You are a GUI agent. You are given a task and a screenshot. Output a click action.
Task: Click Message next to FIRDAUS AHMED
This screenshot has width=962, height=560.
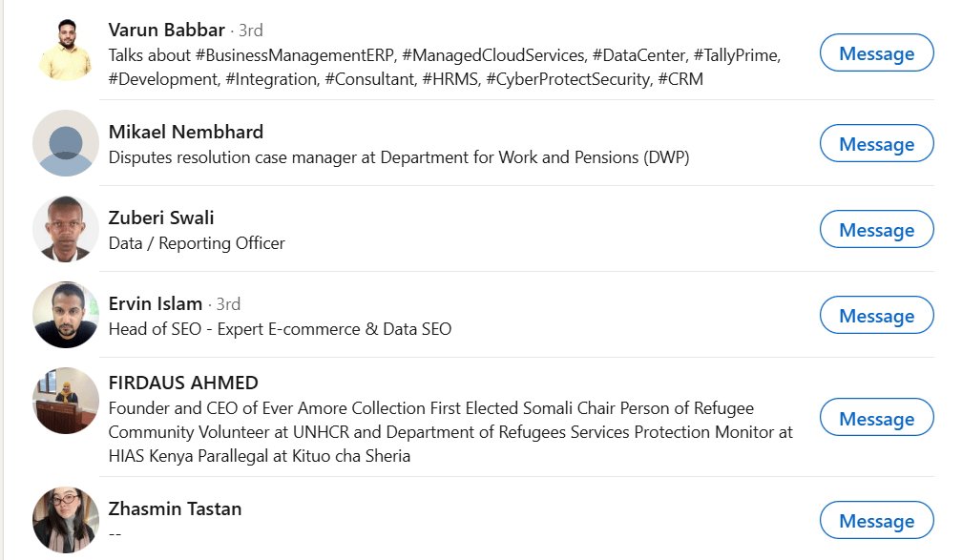click(x=876, y=419)
